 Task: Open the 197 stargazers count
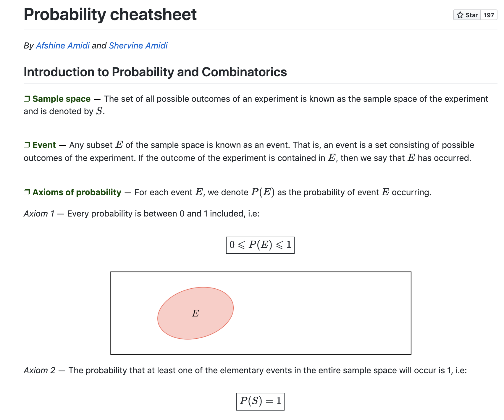point(489,15)
